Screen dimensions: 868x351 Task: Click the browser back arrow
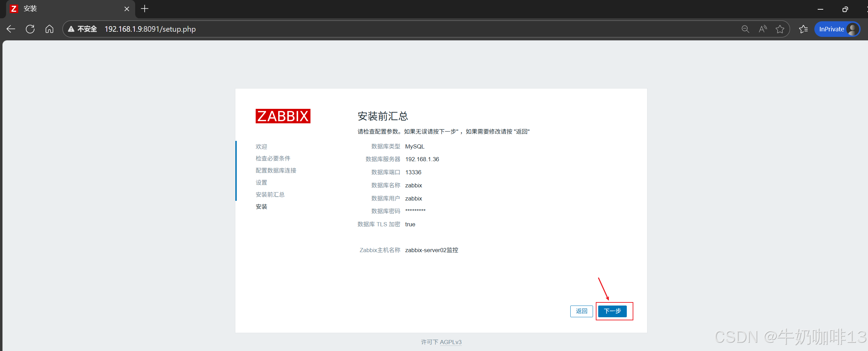(x=11, y=29)
